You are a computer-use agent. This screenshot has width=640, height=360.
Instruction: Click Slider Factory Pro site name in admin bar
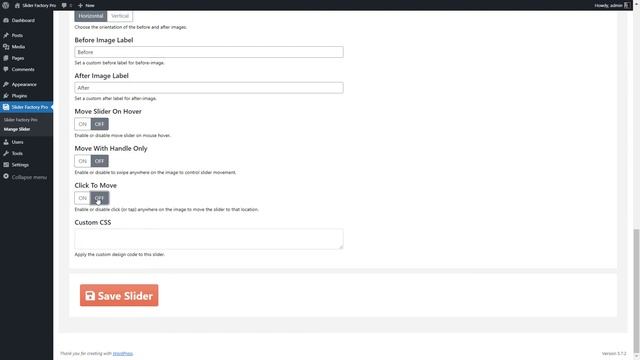pyautogui.click(x=39, y=5)
